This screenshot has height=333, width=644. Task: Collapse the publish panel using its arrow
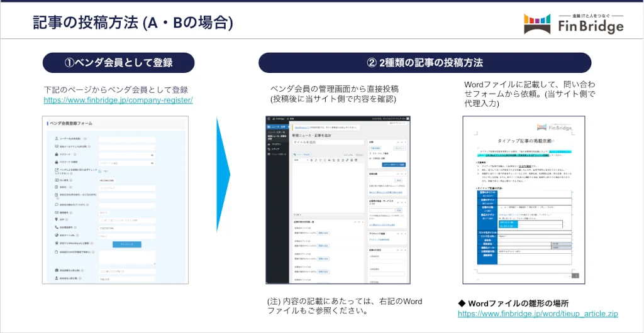tap(404, 142)
